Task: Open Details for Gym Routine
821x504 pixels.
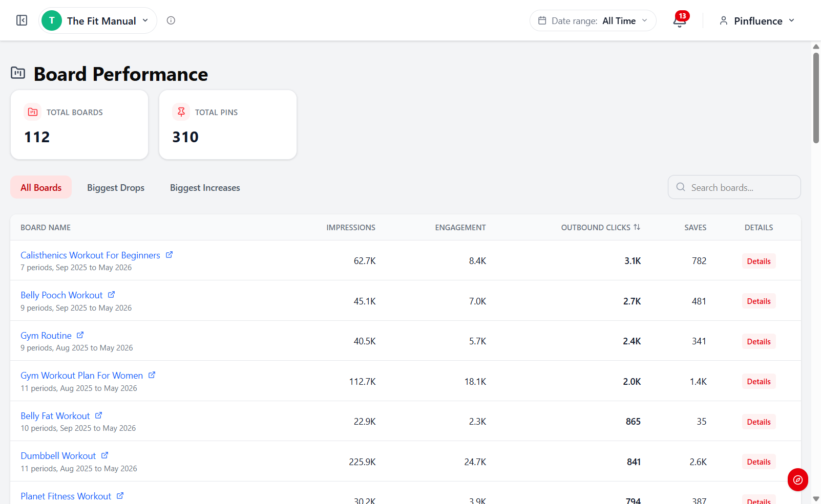Action: 759,341
